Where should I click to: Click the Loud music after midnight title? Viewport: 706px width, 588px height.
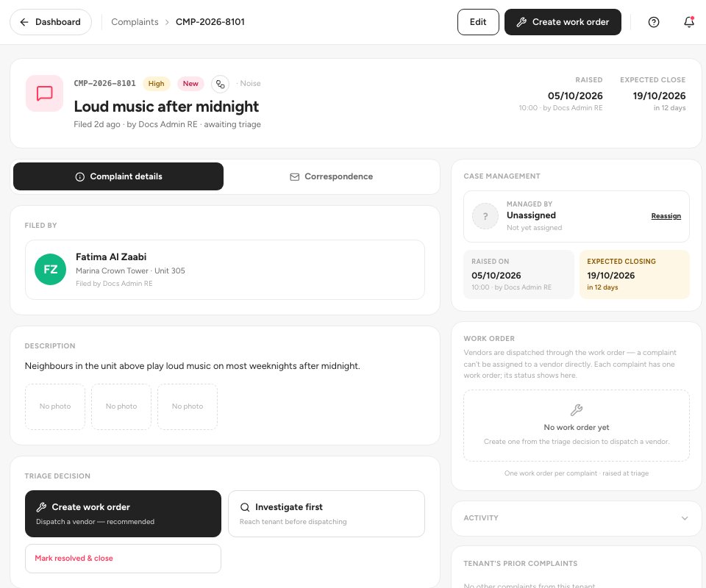(166, 107)
